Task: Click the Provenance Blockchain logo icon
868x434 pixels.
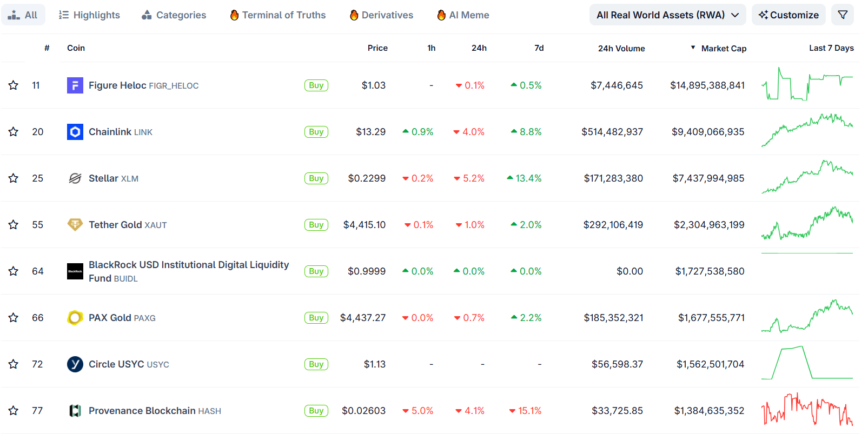Action: (75, 411)
